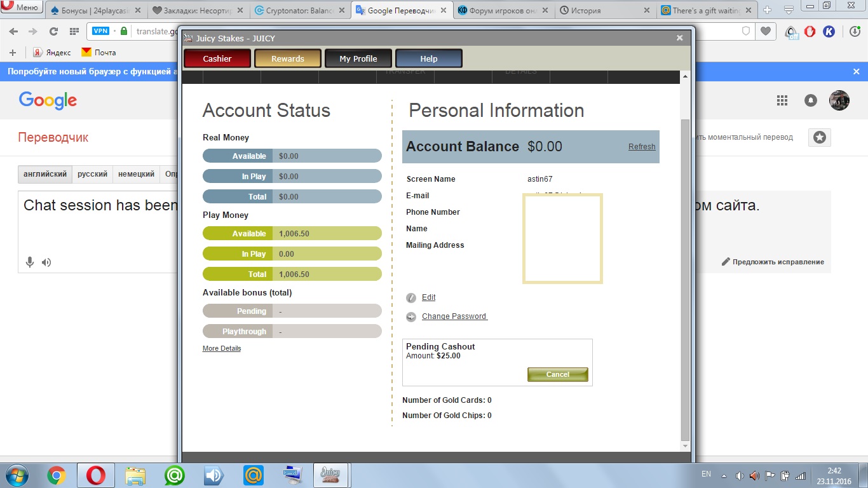The height and width of the screenshot is (488, 868).
Task: Open Google notifications bell icon
Action: coord(811,100)
